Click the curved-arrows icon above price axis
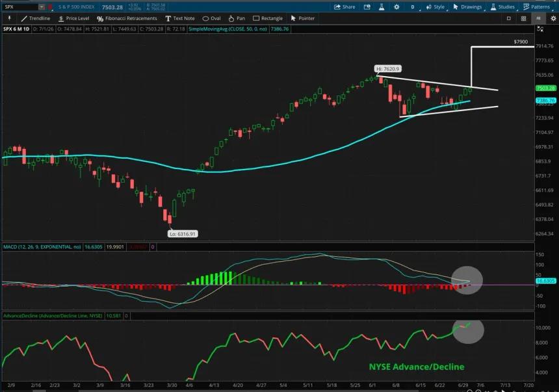This screenshot has width=559, height=392. pyautogui.click(x=540, y=29)
